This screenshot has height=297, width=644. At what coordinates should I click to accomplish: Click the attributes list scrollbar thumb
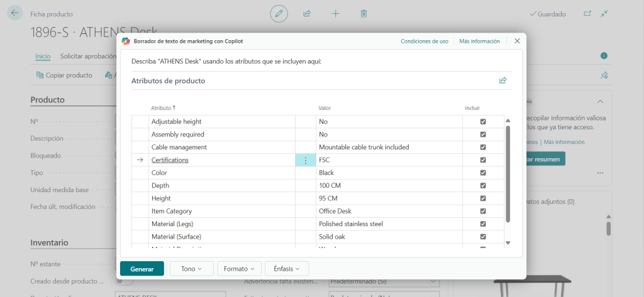click(508, 175)
